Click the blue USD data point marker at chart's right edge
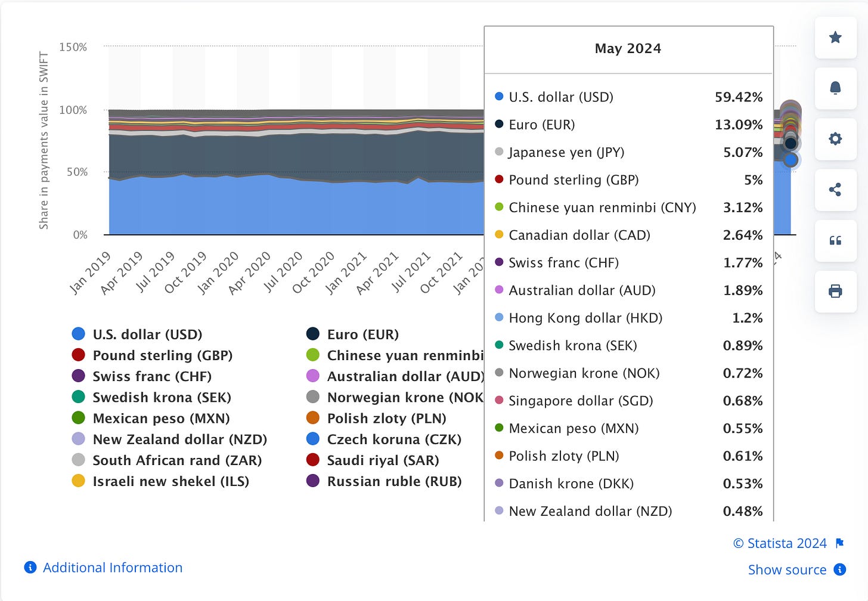This screenshot has height=601, width=868. [x=790, y=160]
